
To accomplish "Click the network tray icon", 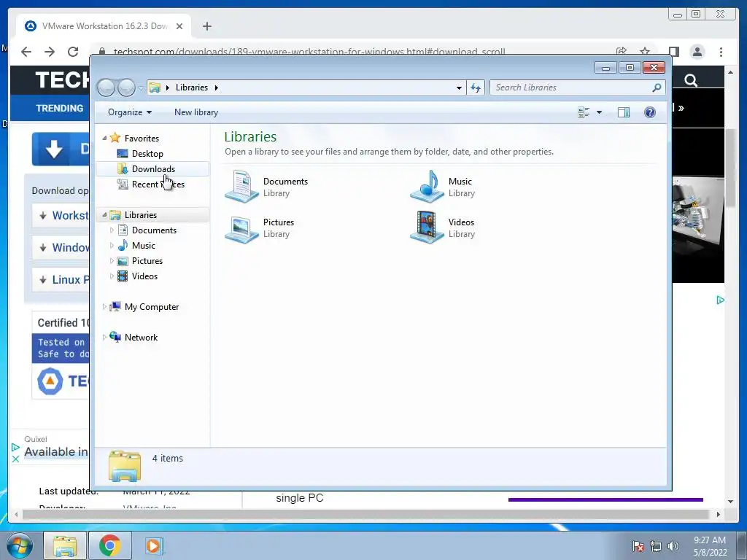I will pos(656,546).
